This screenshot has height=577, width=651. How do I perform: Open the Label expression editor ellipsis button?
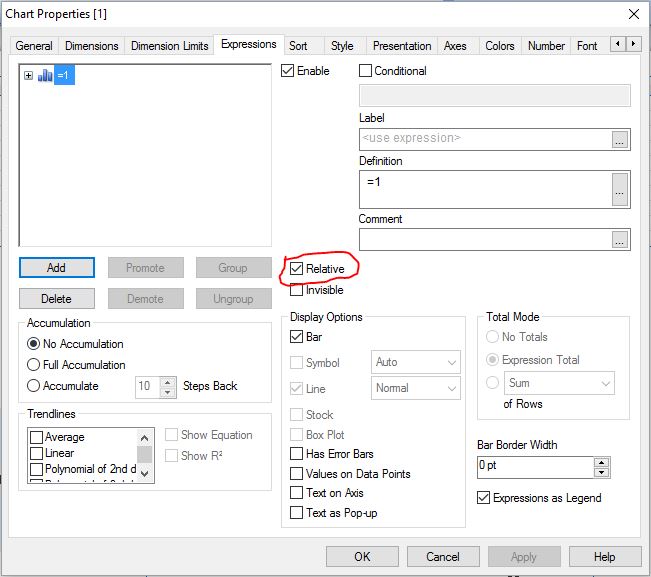620,140
